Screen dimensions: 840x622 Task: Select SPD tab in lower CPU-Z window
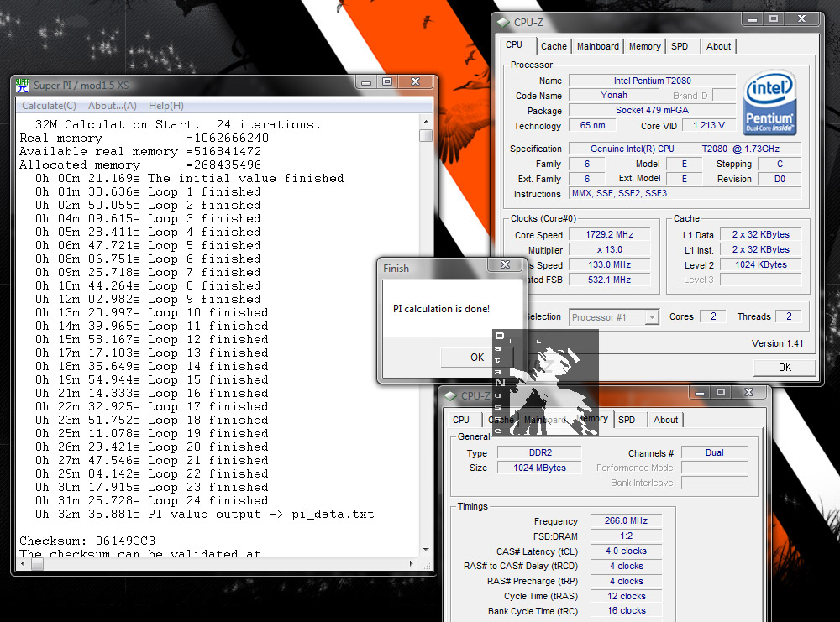coord(627,420)
